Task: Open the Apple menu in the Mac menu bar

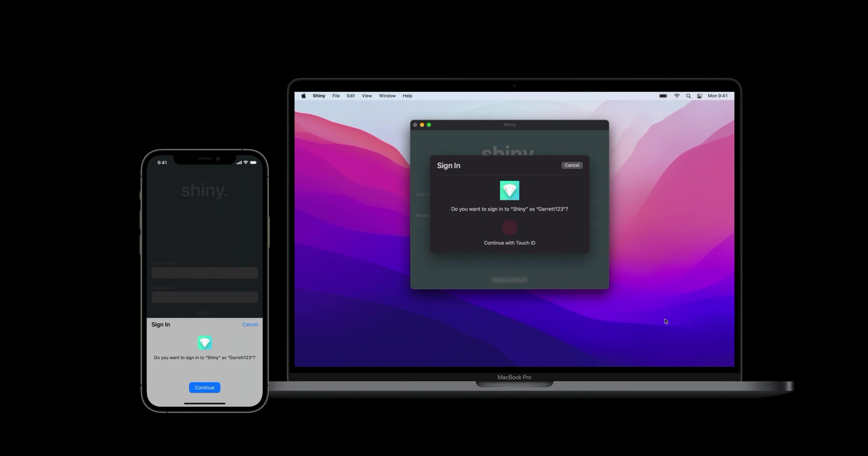Action: click(x=304, y=96)
